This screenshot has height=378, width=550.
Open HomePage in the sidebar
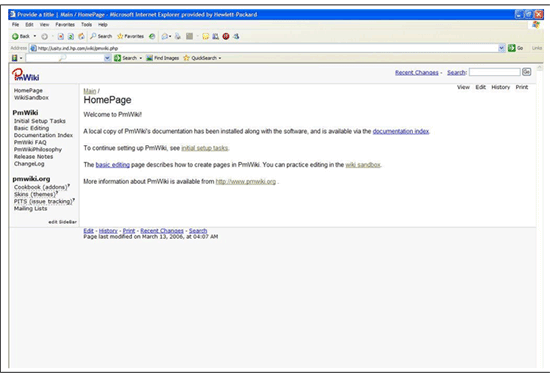click(x=28, y=90)
